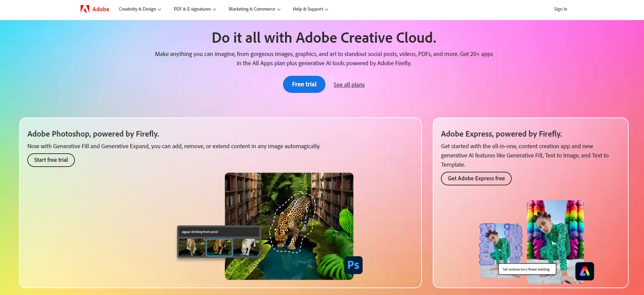Expand the Creativity & Design menu

pyautogui.click(x=140, y=9)
